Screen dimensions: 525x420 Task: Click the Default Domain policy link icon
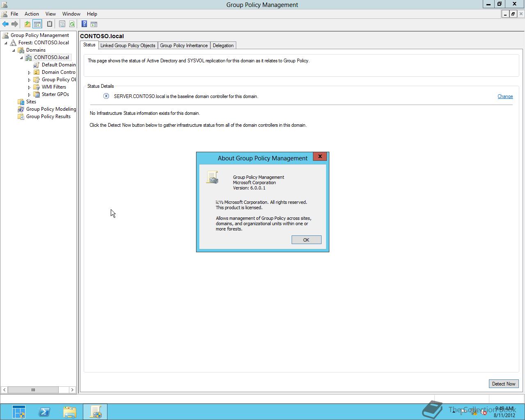[x=37, y=65]
